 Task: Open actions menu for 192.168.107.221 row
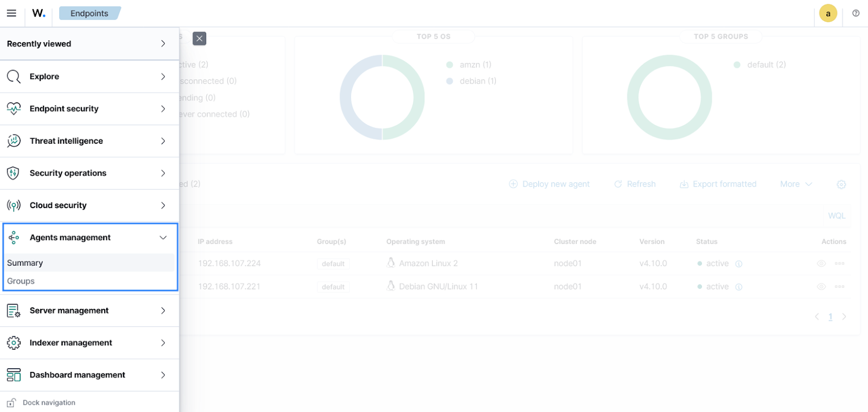pyautogui.click(x=840, y=287)
